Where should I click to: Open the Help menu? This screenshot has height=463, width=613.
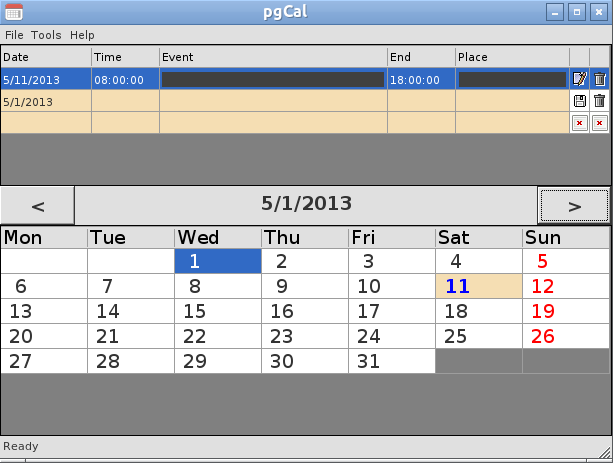pos(82,35)
